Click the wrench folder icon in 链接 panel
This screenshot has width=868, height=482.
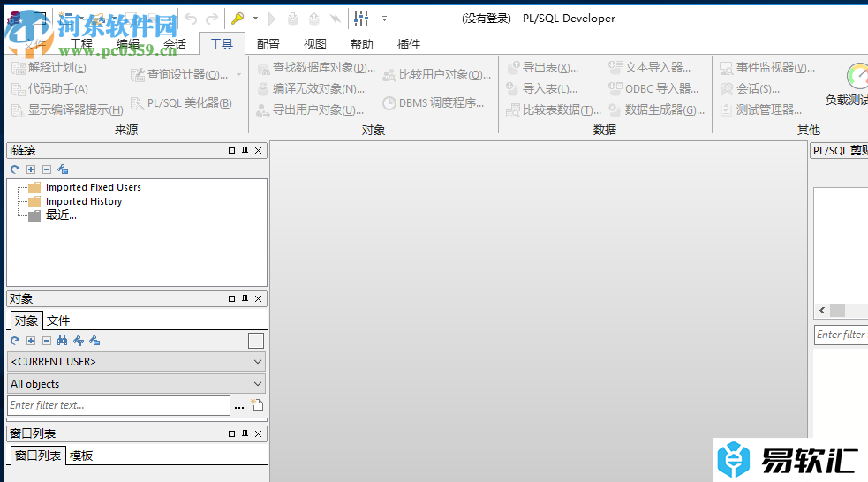click(x=63, y=169)
